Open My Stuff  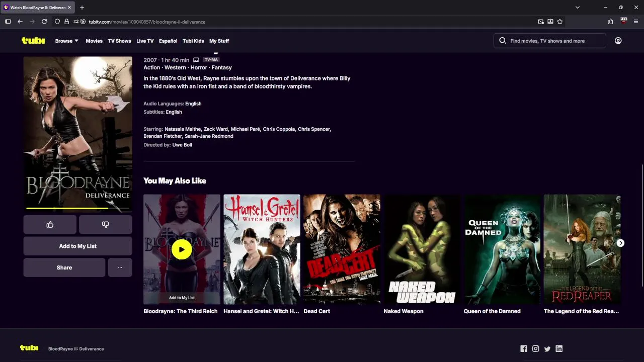(219, 41)
